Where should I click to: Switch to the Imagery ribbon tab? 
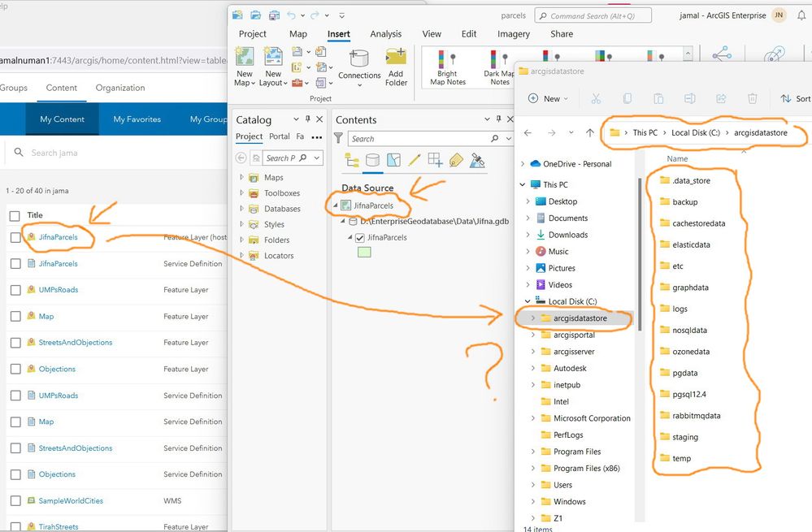[513, 33]
